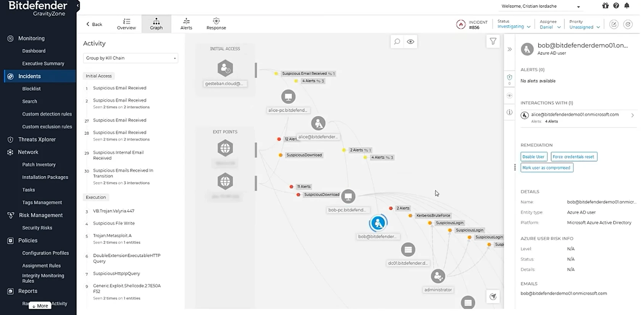Click the shield alerts side icon
Viewport: 644px width, 315px height.
click(x=509, y=78)
